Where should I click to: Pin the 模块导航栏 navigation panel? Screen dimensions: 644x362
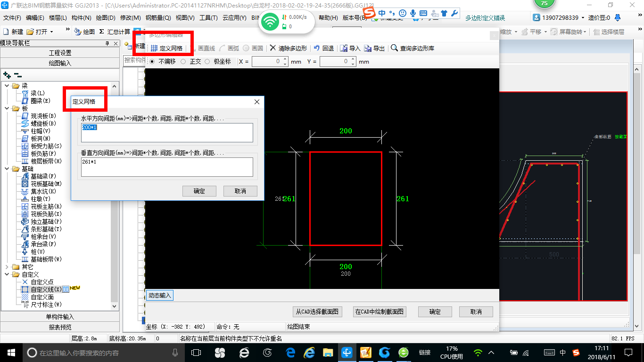click(107, 43)
